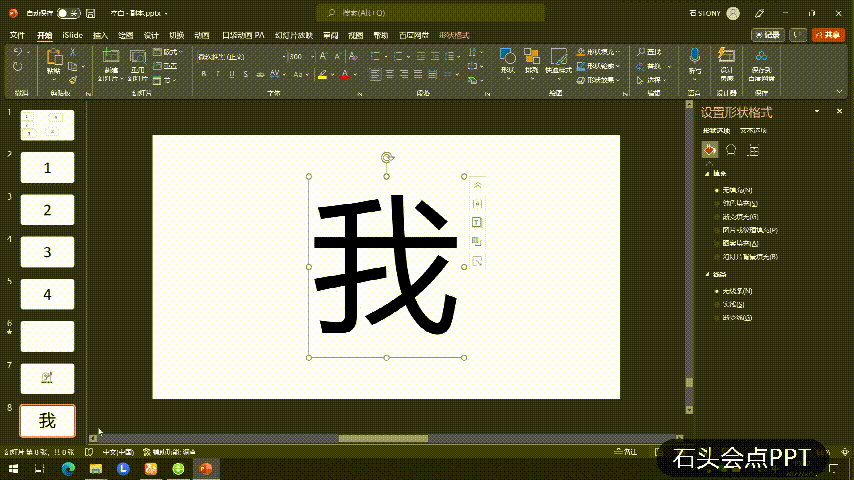Click the Redo circular arrow icon
Screen dimensions: 854x480
(17, 67)
